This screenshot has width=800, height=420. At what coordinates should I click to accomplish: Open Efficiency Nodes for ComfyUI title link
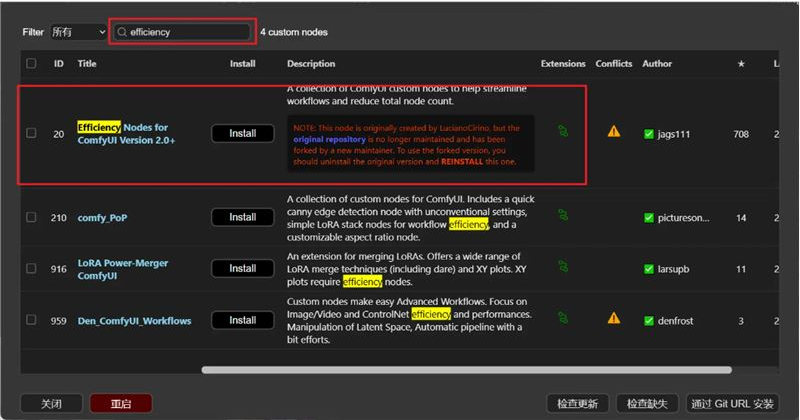coord(126,134)
